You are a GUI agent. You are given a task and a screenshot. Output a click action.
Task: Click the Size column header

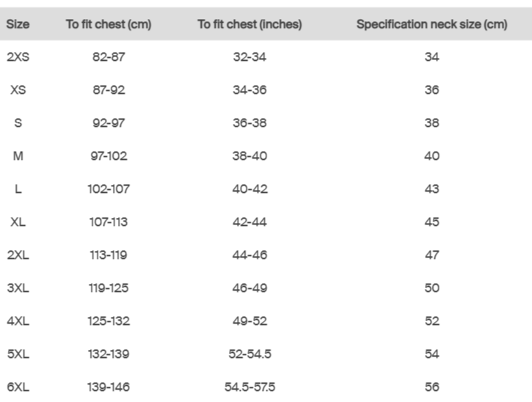tap(18, 24)
